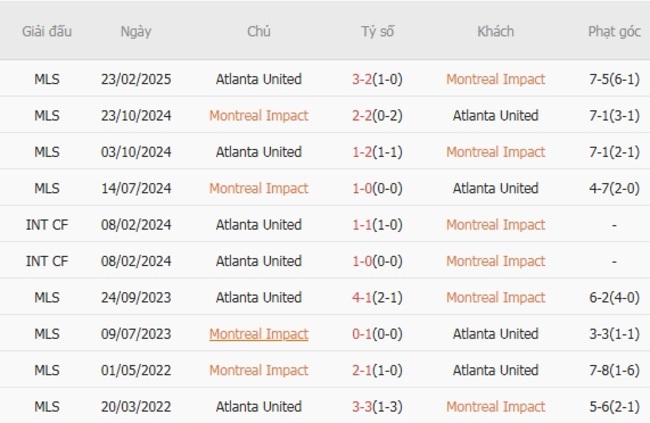The image size is (650, 423).
Task: Select the "Khách" column header
Action: [495, 31]
